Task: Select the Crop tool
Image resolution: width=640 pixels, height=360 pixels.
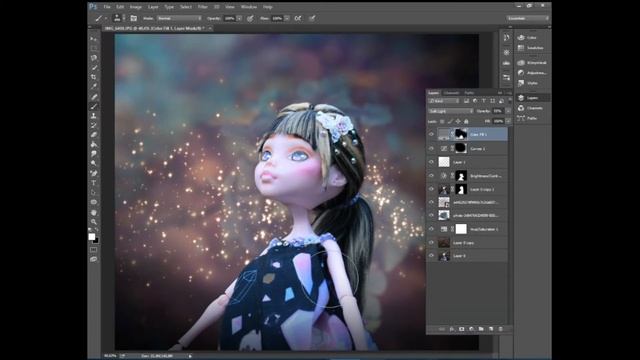Action: 94,77
